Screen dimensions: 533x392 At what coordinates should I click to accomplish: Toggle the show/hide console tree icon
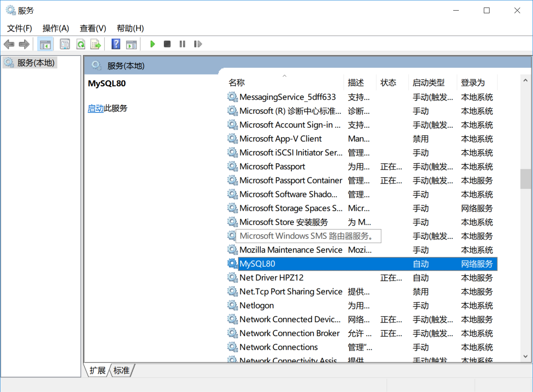[x=45, y=44]
